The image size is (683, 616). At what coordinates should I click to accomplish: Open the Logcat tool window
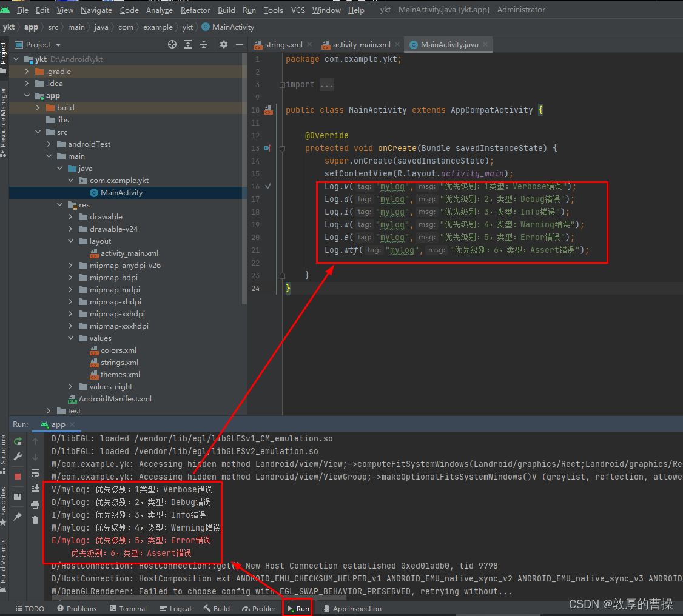[x=175, y=608]
